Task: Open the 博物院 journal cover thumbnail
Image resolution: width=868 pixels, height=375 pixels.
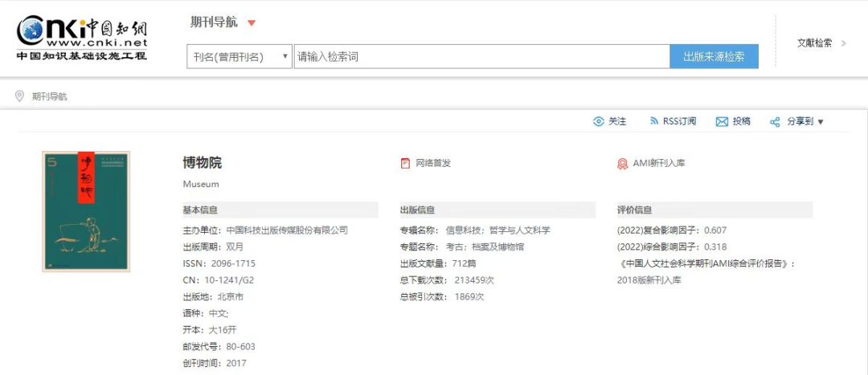Action: point(86,211)
